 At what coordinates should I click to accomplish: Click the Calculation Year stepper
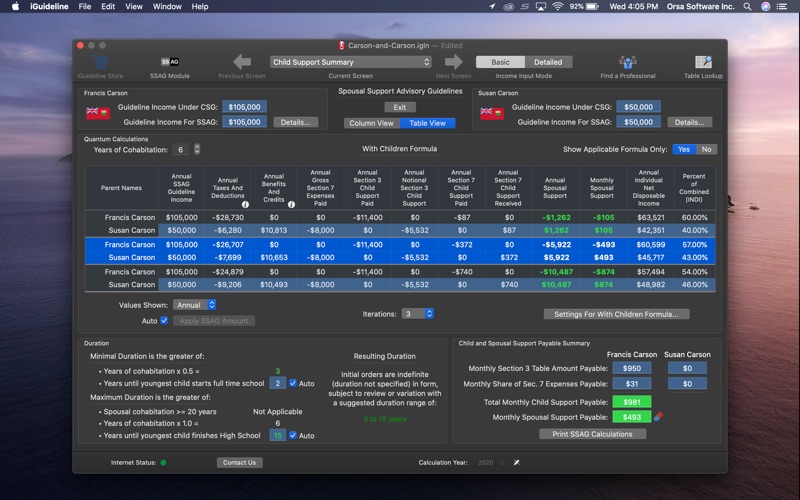(x=502, y=462)
